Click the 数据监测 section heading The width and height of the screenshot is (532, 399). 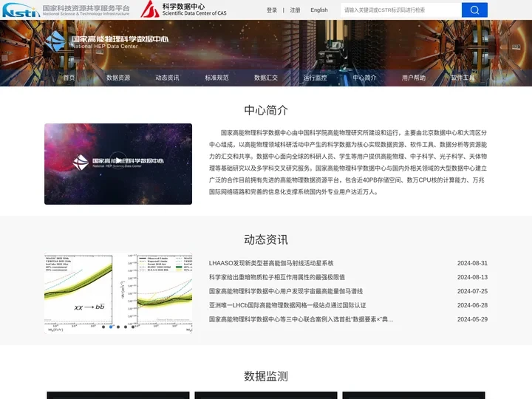coord(266,376)
